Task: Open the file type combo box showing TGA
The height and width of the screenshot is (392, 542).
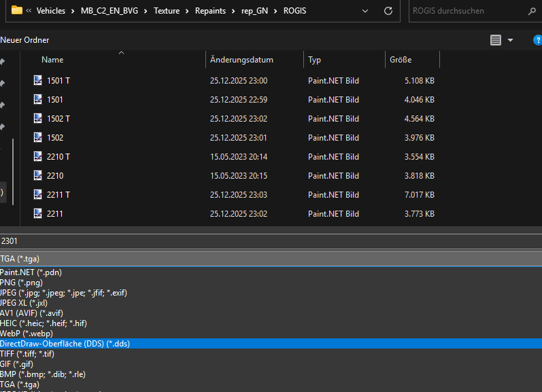Action: click(271, 258)
